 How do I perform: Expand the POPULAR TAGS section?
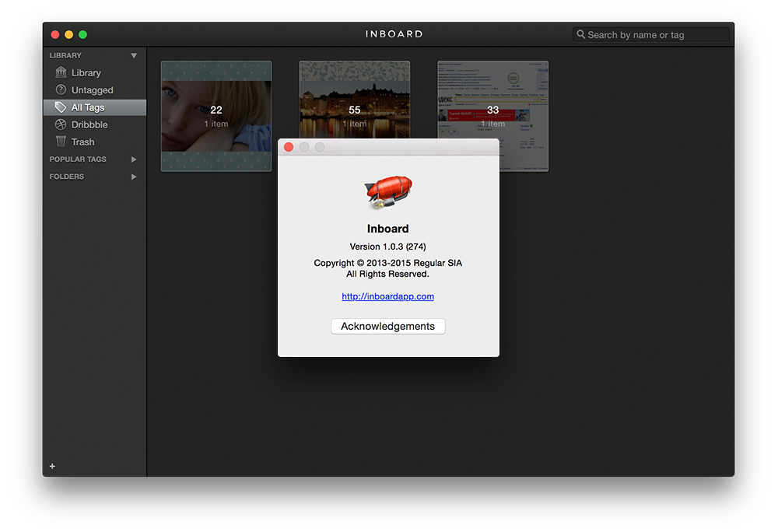[134, 159]
